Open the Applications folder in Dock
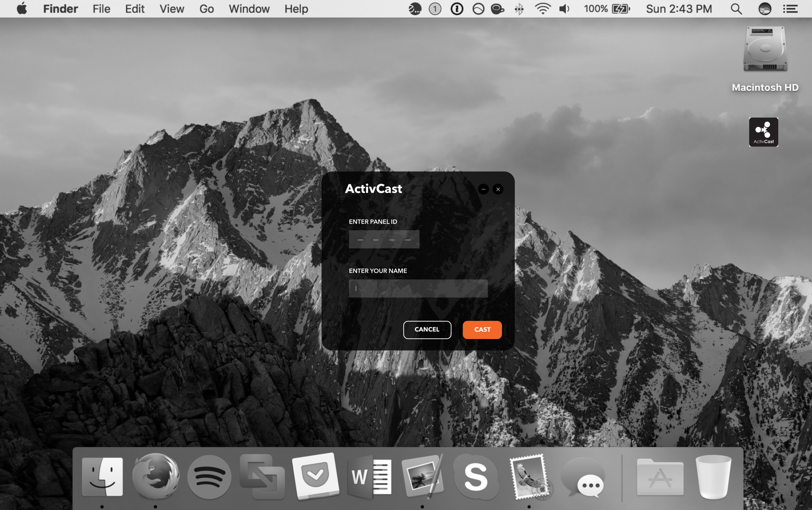Screen dimensions: 812x510 click(660, 477)
